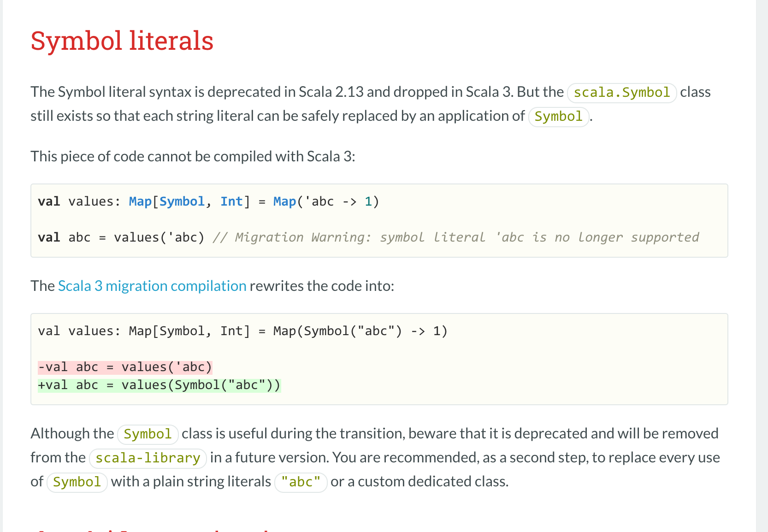
Task: Click the added line +val abc = values(Symbol("abc"))
Action: [159, 385]
